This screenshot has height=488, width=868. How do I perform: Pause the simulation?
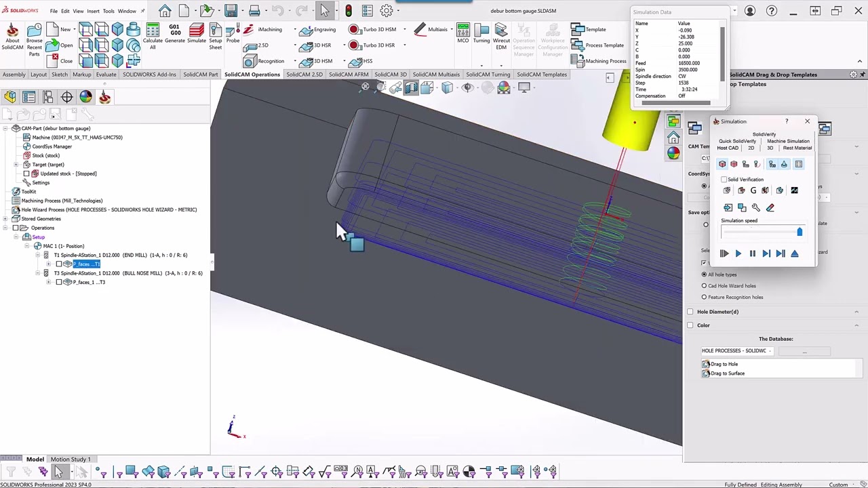(x=752, y=253)
